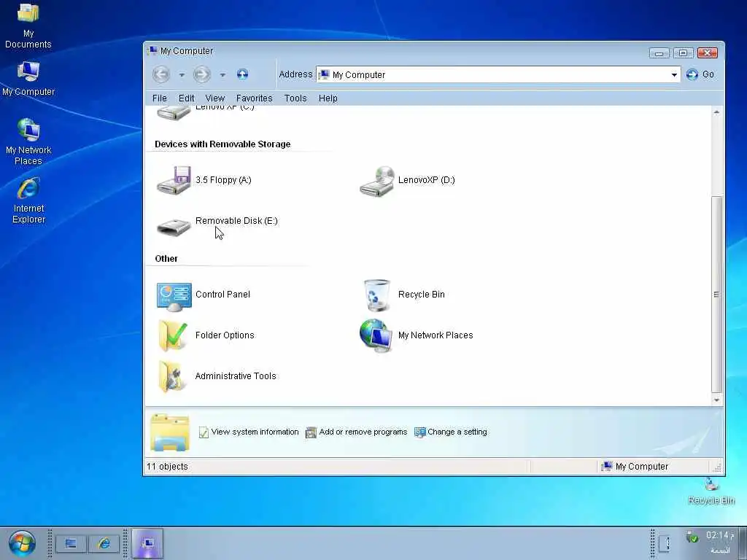The height and width of the screenshot is (560, 747).
Task: Open the Back button history dropdown arrow
Action: click(182, 75)
